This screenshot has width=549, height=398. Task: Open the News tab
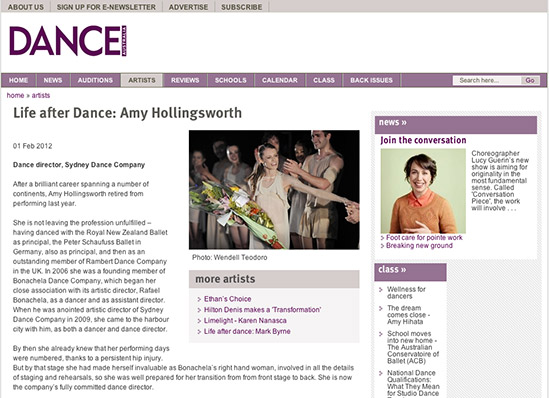pos(53,80)
